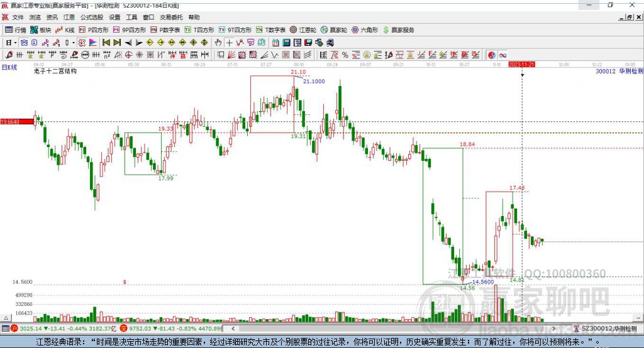644x348 pixels.
Task: Minimize the inner chart window
Action: 622,17
